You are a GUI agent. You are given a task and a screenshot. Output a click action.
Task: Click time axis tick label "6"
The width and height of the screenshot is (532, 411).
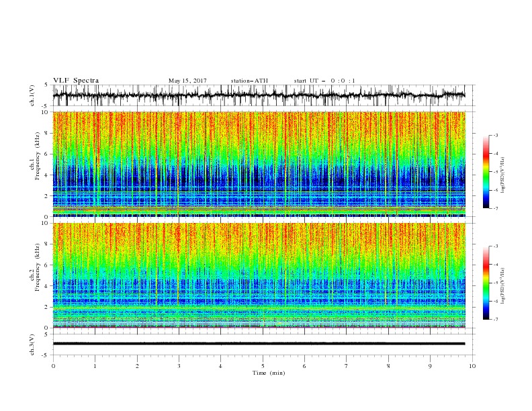pos(305,366)
